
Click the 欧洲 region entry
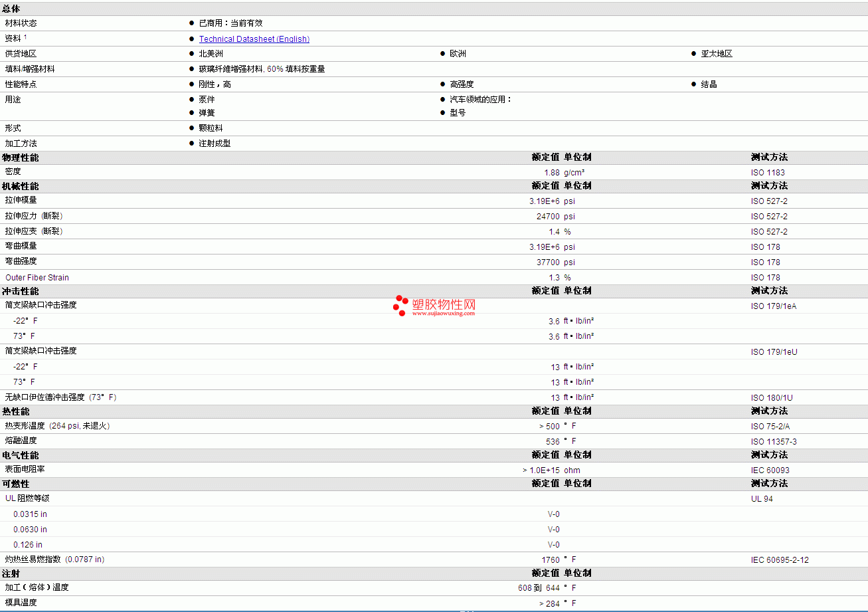(x=458, y=54)
